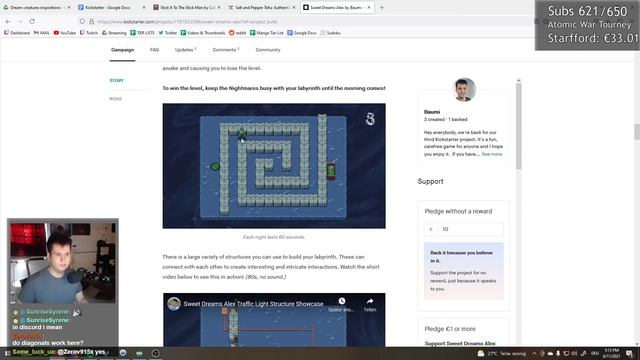This screenshot has width=640, height=360.
Task: Switch to the Kickstarter - Google Docs tab
Action: point(111,7)
